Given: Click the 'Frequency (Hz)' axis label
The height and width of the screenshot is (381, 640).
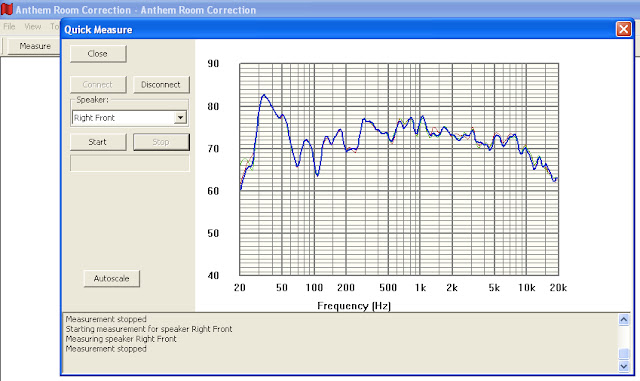Looking at the screenshot, I should (354, 306).
